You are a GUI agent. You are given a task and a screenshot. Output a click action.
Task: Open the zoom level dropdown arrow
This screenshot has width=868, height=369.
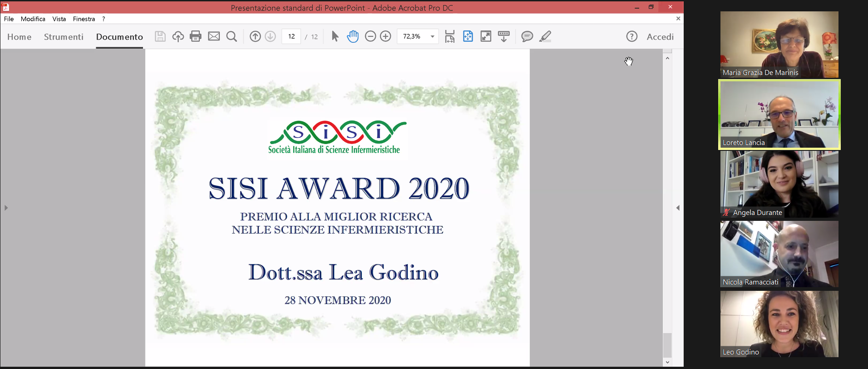[x=433, y=36]
